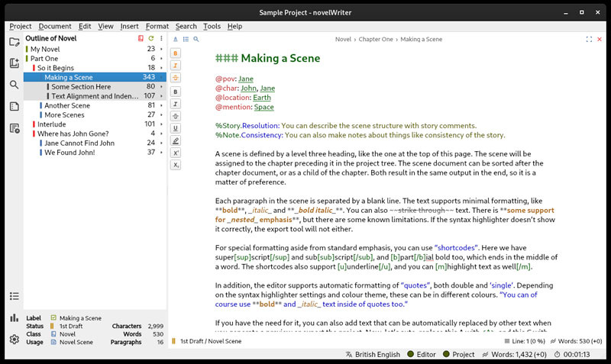The image size is (611, 364).
Task: Open the arrow on Part One row
Action: pyautogui.click(x=161, y=59)
